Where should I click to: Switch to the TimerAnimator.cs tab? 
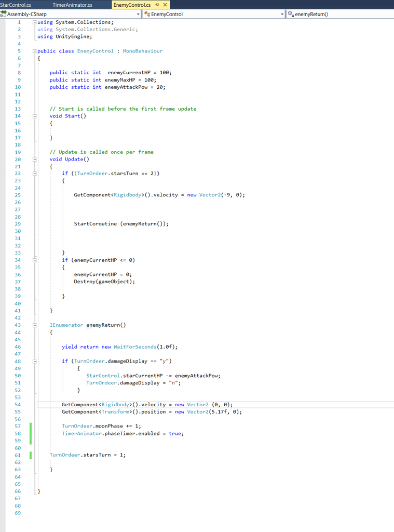72,5
